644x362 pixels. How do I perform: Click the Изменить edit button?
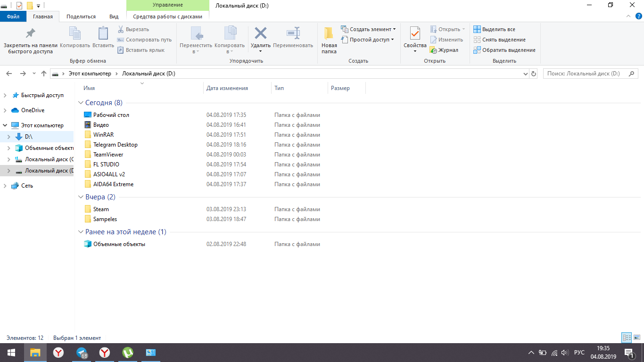[x=446, y=40]
